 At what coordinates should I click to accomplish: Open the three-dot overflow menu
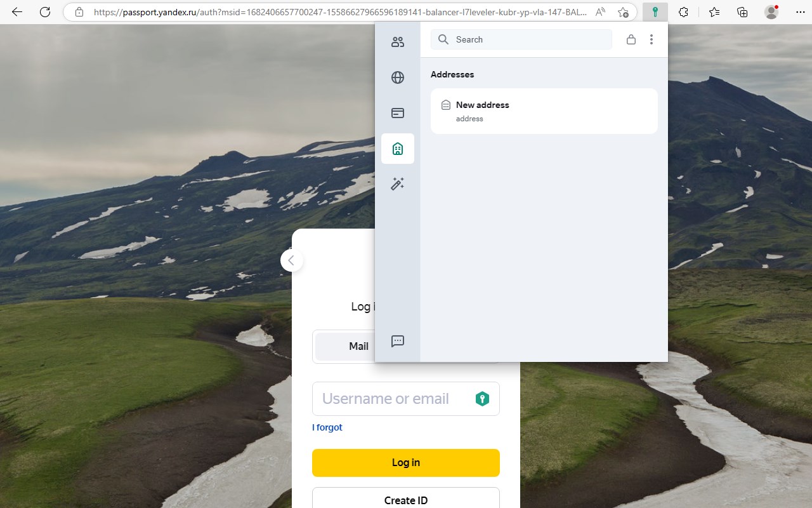click(x=652, y=39)
